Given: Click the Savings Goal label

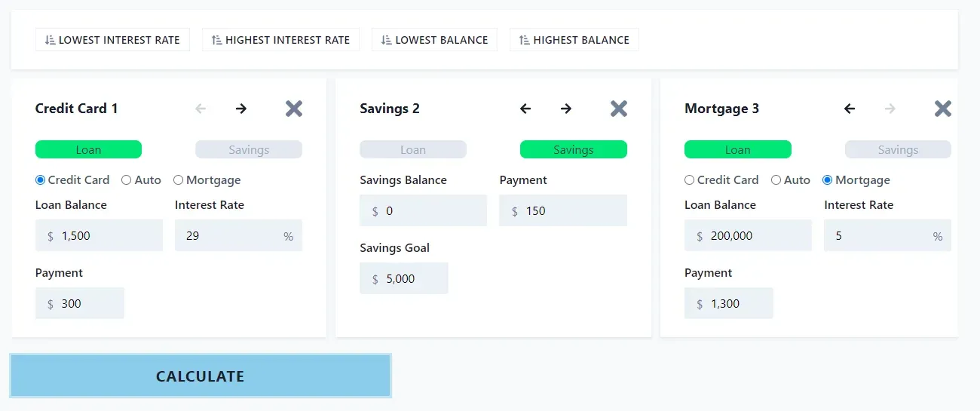Looking at the screenshot, I should point(395,248).
